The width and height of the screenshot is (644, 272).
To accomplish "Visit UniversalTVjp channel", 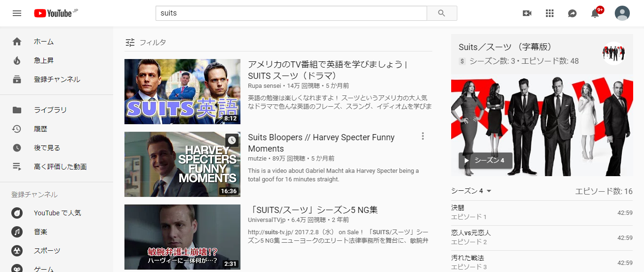I will tap(266, 220).
